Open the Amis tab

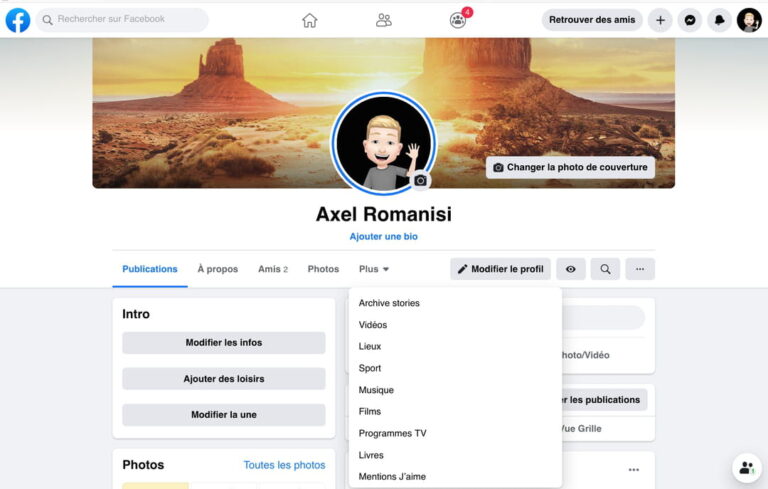pyautogui.click(x=273, y=269)
